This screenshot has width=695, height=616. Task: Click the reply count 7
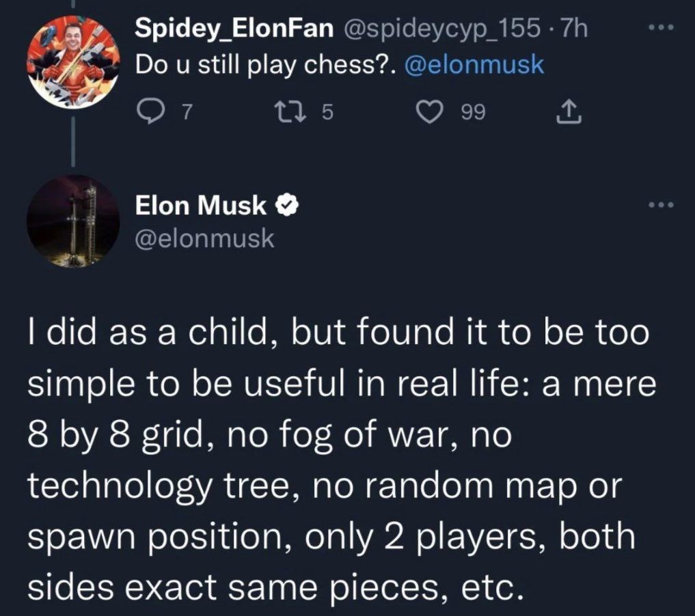point(187,113)
